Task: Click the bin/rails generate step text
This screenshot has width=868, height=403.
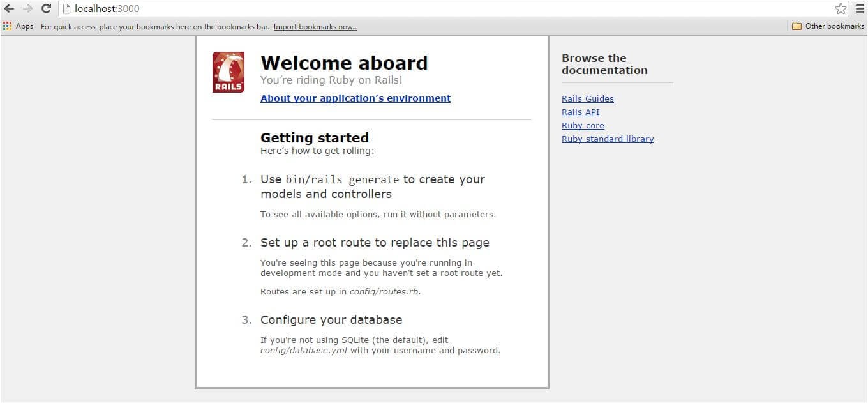Action: [x=373, y=186]
